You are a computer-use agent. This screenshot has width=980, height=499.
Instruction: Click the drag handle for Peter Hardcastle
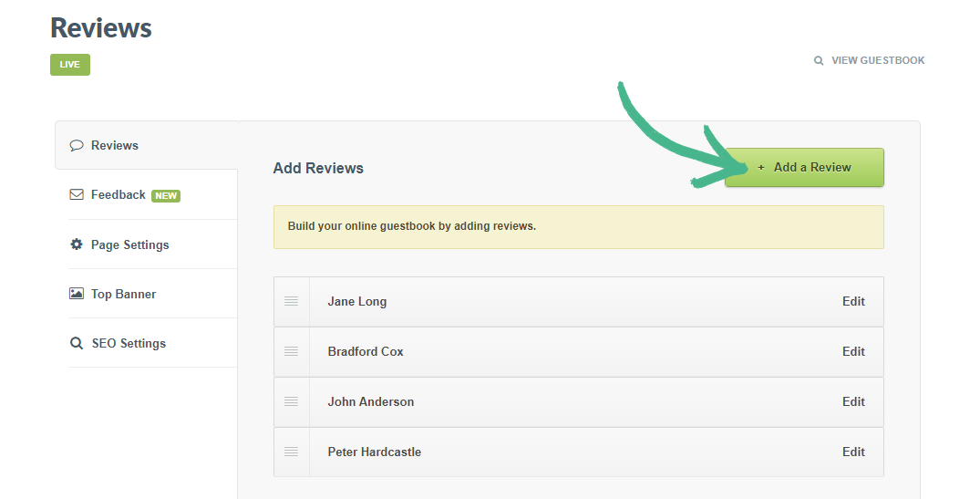click(291, 452)
